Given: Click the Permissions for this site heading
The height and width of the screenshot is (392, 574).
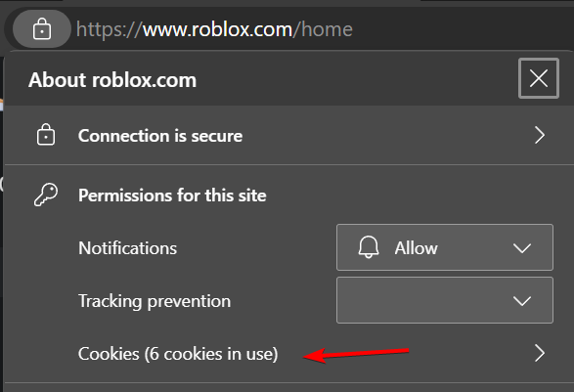Looking at the screenshot, I should (x=172, y=196).
